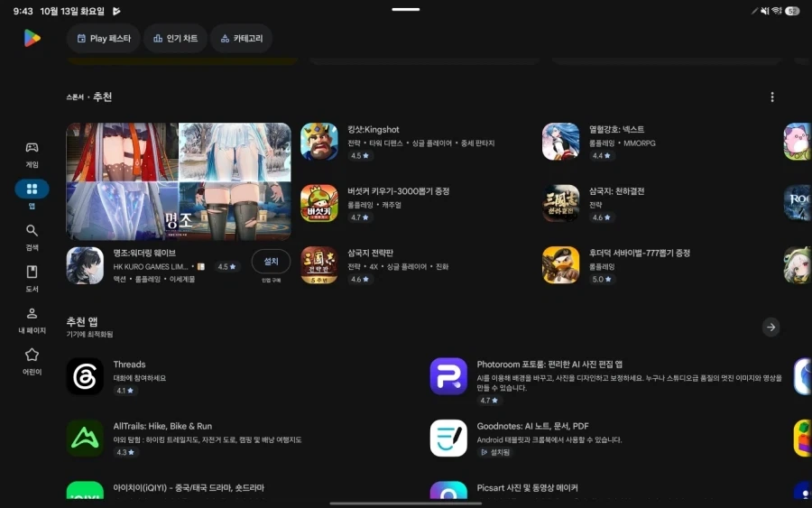812x508 pixels.
Task: Click the battery indicator in status bar
Action: pos(792,11)
